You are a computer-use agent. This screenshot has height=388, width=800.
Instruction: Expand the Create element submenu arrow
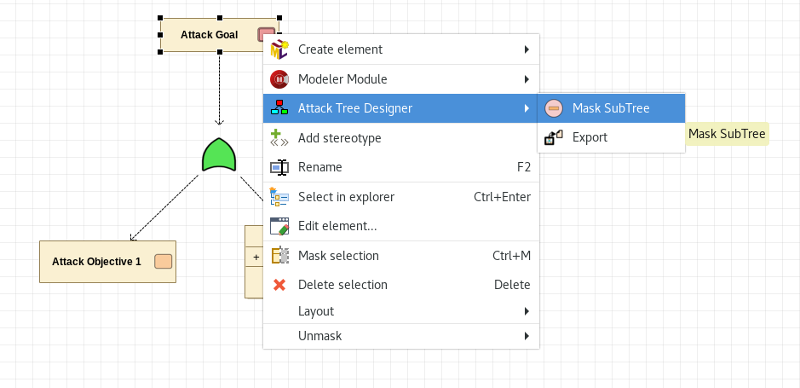[x=527, y=50]
